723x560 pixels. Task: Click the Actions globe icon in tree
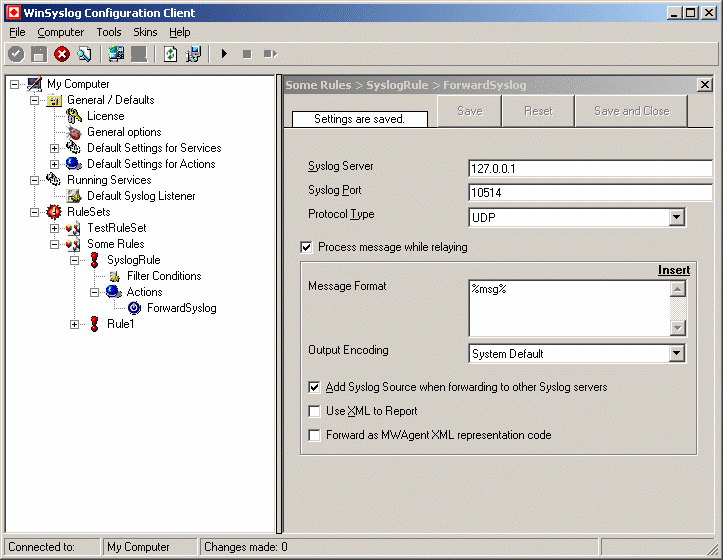114,292
